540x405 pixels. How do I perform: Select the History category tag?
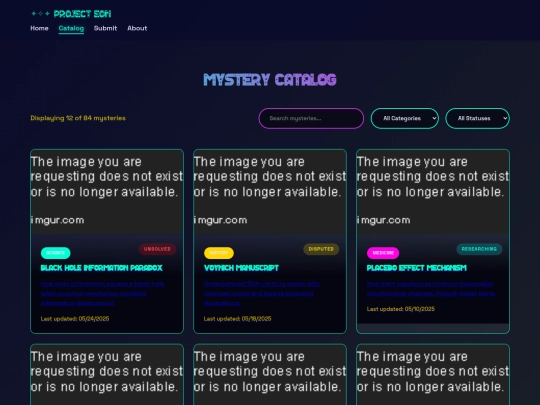click(x=219, y=253)
